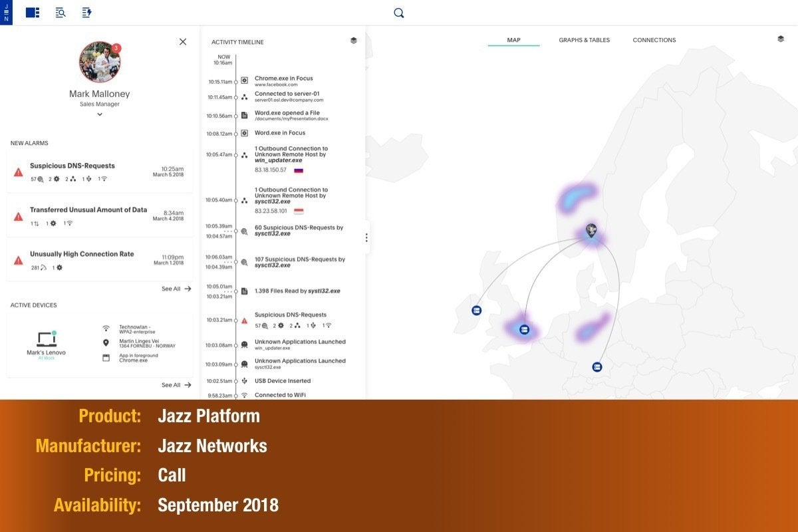Screen dimensions: 798x532
Task: Close the Mark Malloney profile panel
Action: (x=183, y=41)
